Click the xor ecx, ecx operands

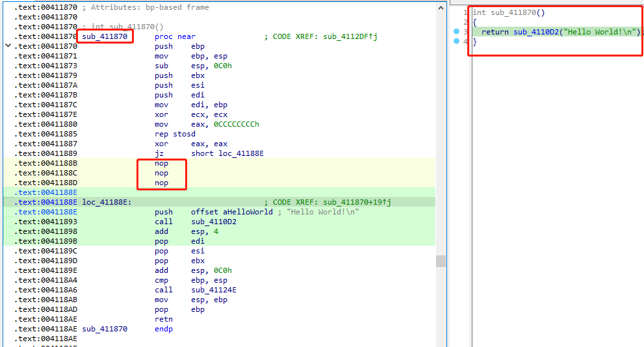coord(209,114)
